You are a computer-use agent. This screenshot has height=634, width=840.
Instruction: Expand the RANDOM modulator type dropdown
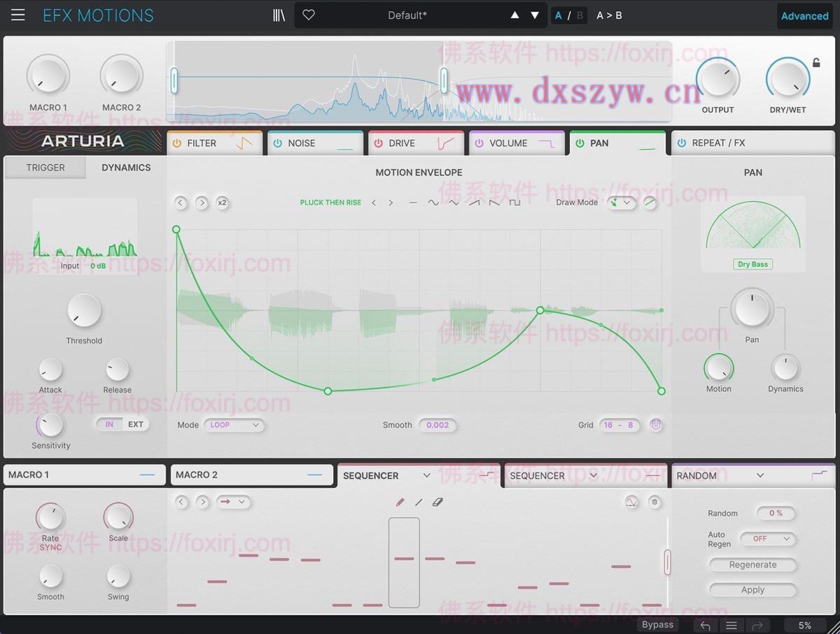(760, 476)
